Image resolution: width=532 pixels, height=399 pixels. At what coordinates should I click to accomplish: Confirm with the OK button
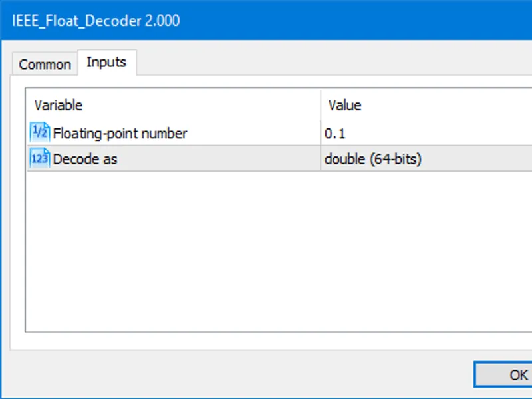503,374
